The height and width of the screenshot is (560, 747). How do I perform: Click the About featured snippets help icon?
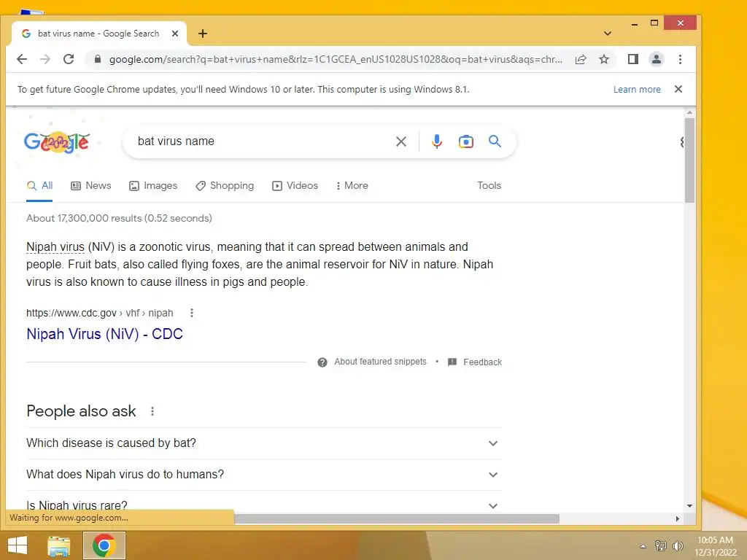pyautogui.click(x=322, y=362)
